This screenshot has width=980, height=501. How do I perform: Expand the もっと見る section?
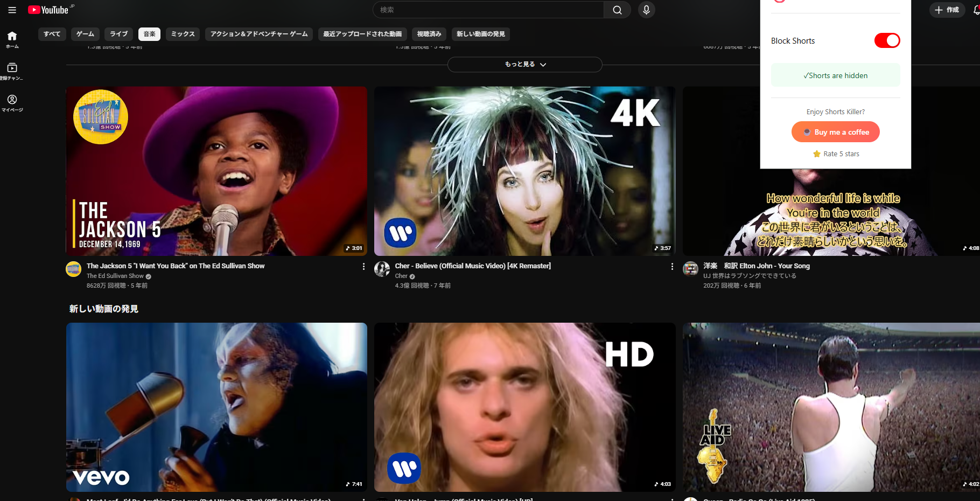pos(524,64)
